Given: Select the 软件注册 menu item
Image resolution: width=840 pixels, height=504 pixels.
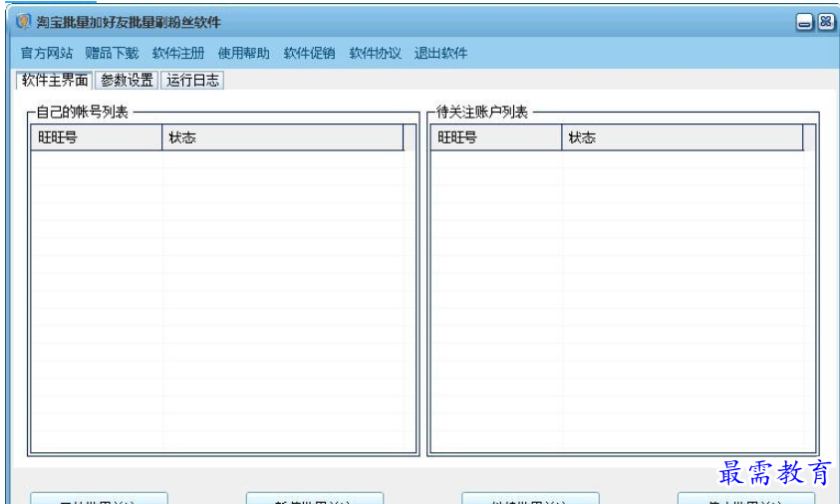Looking at the screenshot, I should click(178, 53).
